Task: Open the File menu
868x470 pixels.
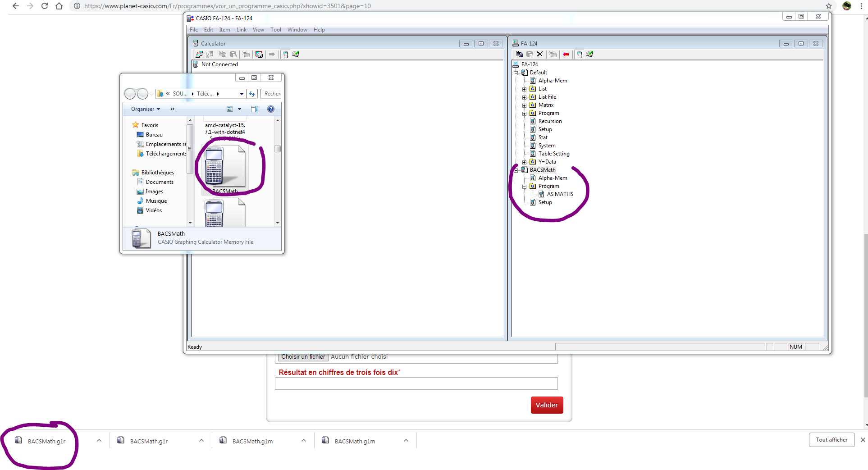Action: click(x=194, y=30)
